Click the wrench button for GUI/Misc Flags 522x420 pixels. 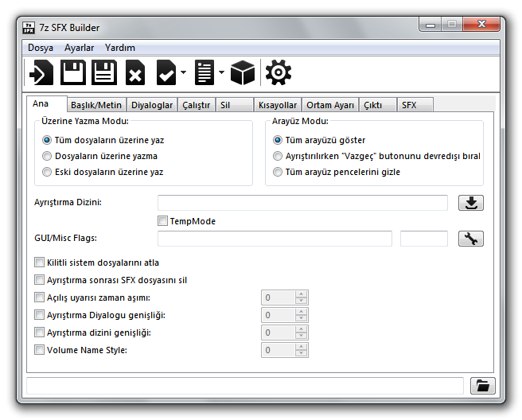pos(471,239)
